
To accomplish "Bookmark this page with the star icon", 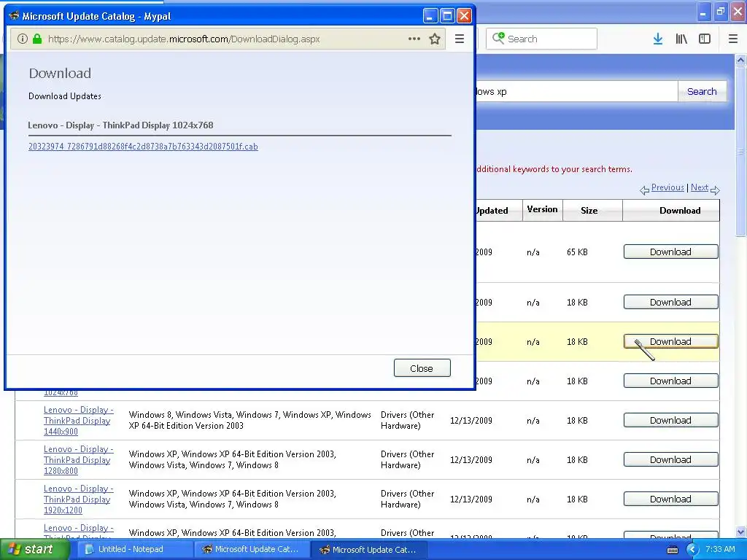I will (435, 39).
